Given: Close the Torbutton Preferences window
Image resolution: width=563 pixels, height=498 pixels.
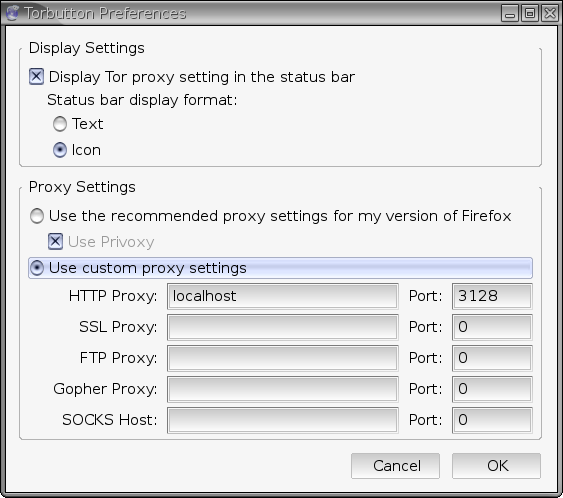Looking at the screenshot, I should click(550, 14).
